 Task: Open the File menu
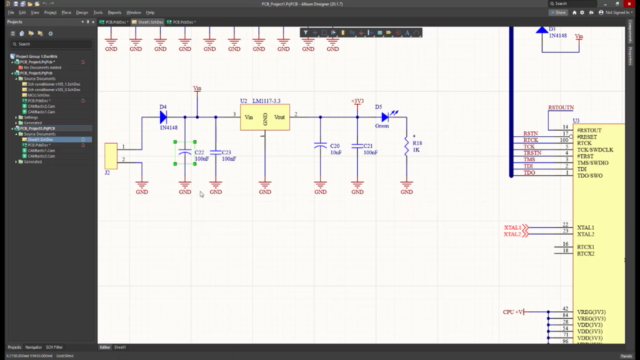11,13
